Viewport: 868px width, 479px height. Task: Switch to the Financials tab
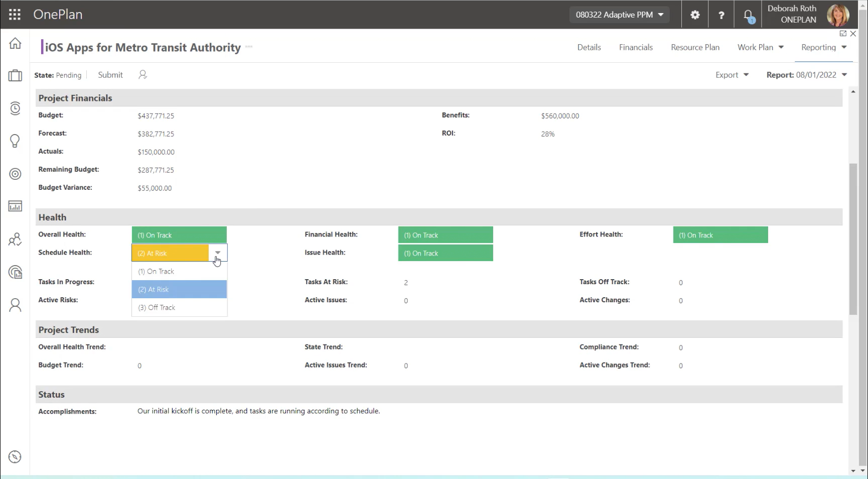point(636,47)
